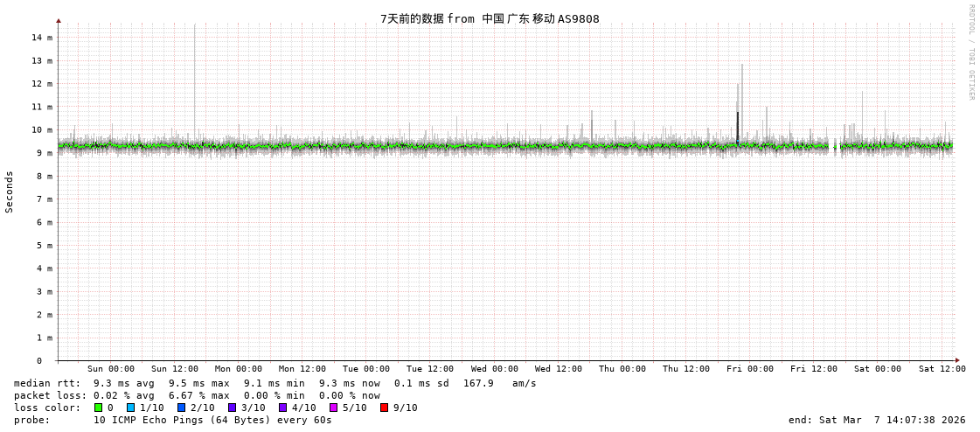Click the '5 m' y-axis value
Image resolution: width=980 pixels, height=432 pixels.
pos(45,246)
